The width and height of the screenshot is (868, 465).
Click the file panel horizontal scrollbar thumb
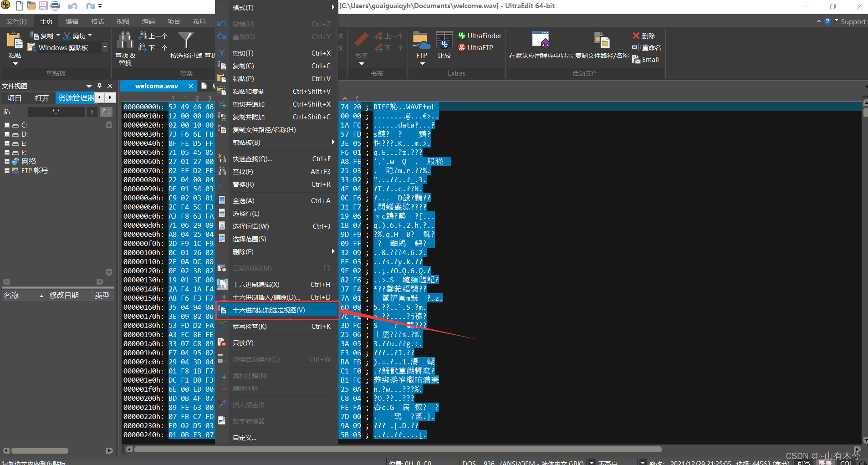coord(40,450)
